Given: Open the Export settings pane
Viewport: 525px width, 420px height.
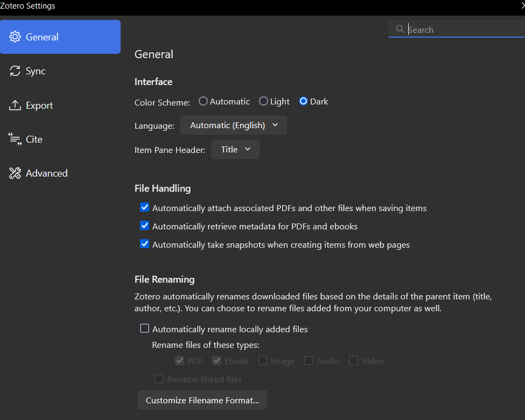Looking at the screenshot, I should pos(60,105).
